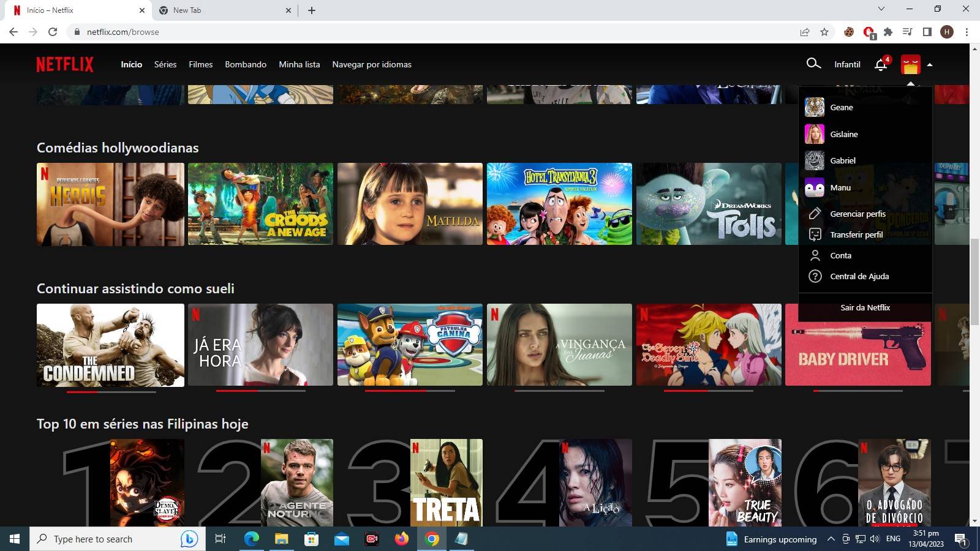Open Central de Ajuda link
Image resolution: width=980 pixels, height=551 pixels.
click(859, 276)
